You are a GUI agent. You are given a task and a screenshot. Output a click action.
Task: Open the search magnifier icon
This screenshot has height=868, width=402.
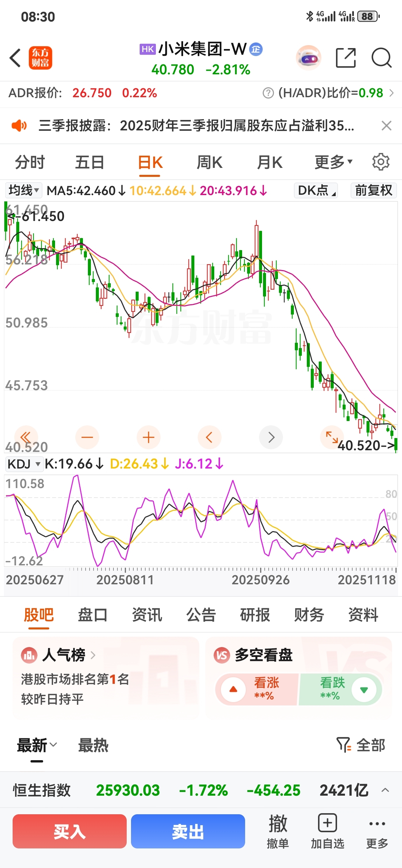[381, 58]
